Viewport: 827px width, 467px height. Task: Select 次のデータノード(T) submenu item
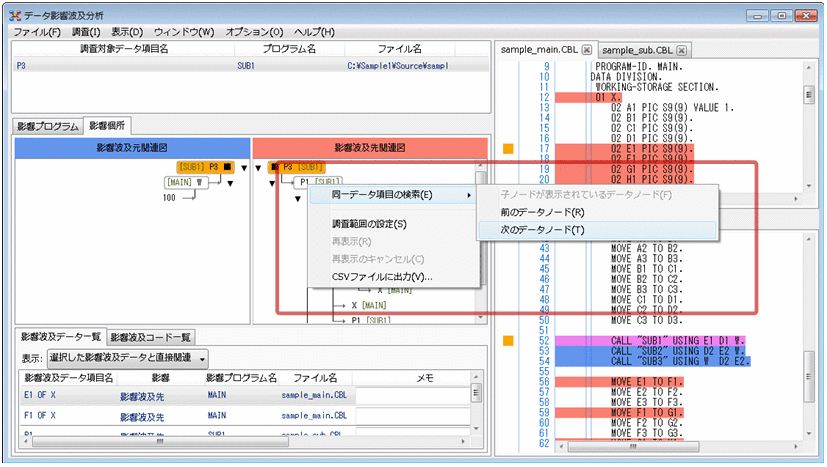[597, 230]
